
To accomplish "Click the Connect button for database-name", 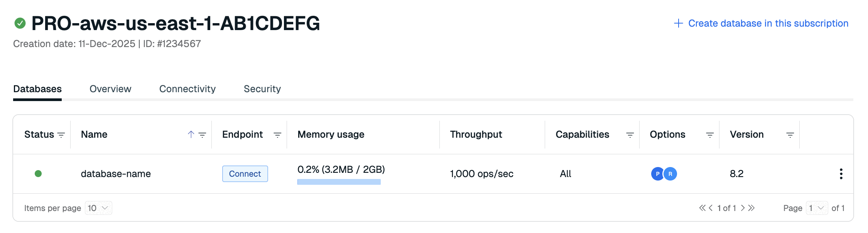I will [x=245, y=174].
